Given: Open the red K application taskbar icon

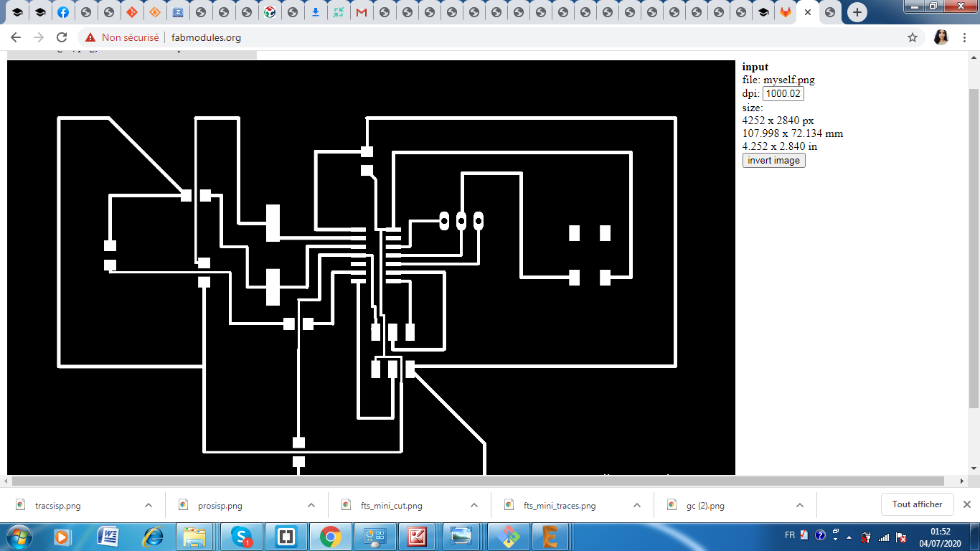Looking at the screenshot, I should click(418, 537).
